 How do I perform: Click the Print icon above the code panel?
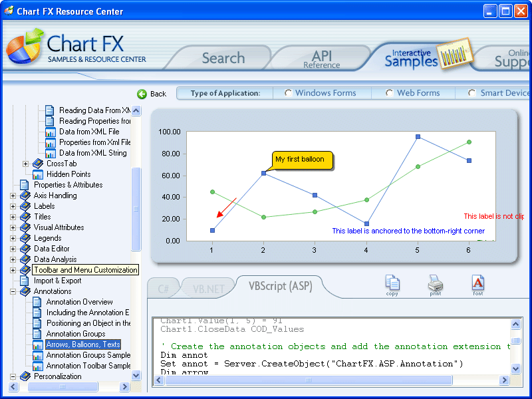tap(435, 282)
